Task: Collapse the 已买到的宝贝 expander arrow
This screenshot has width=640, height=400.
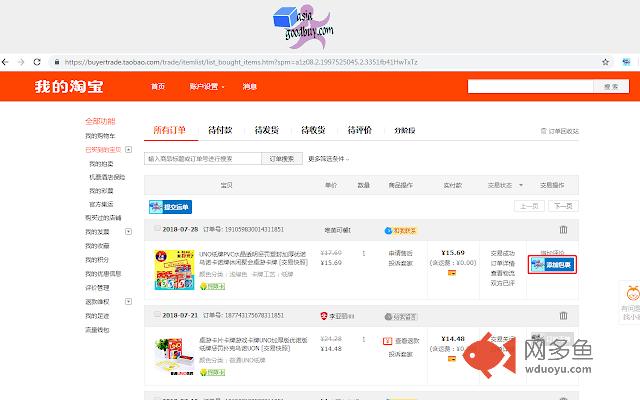Action: click(x=129, y=150)
